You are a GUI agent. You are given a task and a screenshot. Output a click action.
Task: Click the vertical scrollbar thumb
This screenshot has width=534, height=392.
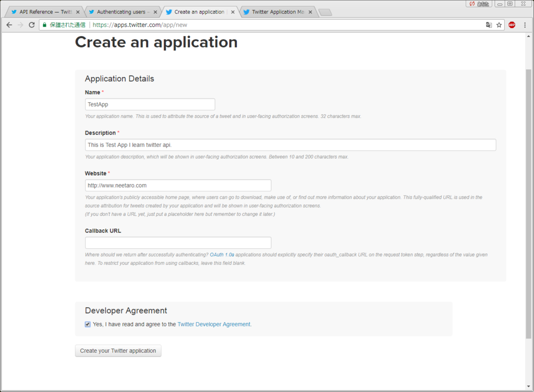click(528, 204)
